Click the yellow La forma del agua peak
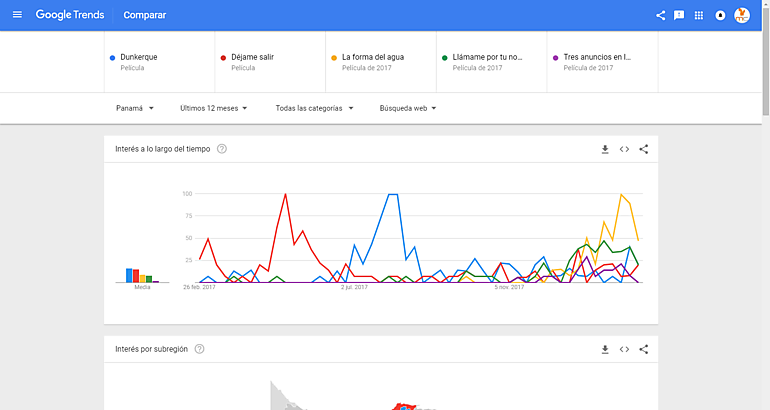Image resolution: width=770 pixels, height=410 pixels. click(621, 194)
